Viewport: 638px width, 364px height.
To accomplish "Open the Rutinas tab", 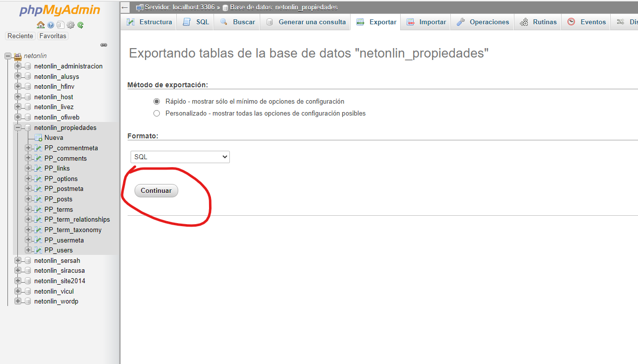I will pyautogui.click(x=538, y=22).
